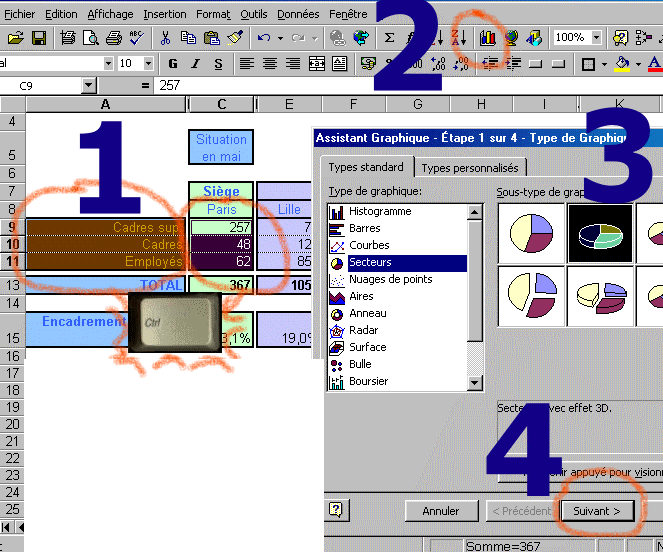Click column header G

pyautogui.click(x=417, y=104)
